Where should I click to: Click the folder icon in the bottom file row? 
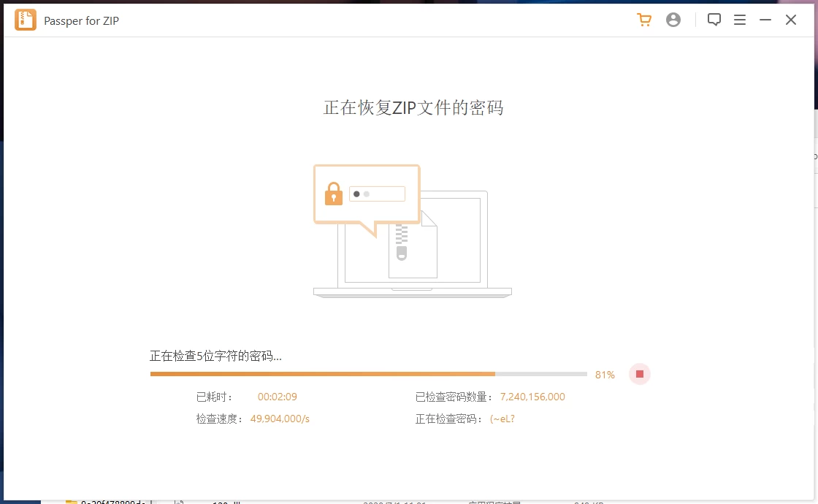point(71,501)
